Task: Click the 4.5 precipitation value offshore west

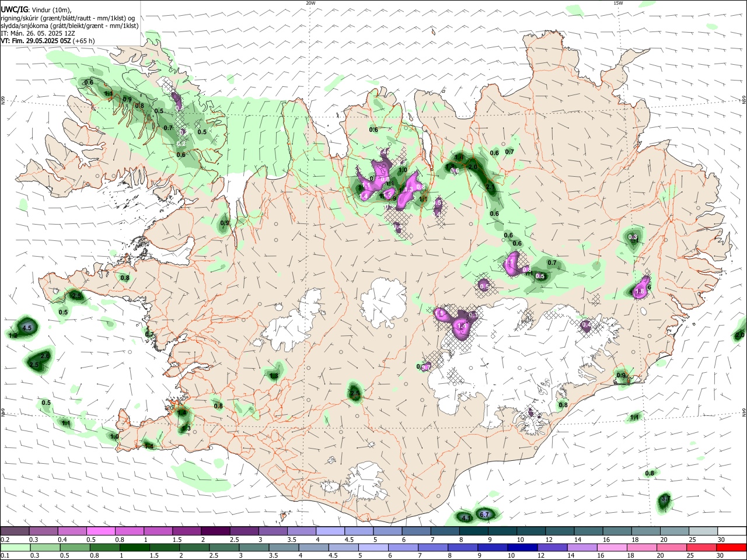Action: pyautogui.click(x=27, y=328)
